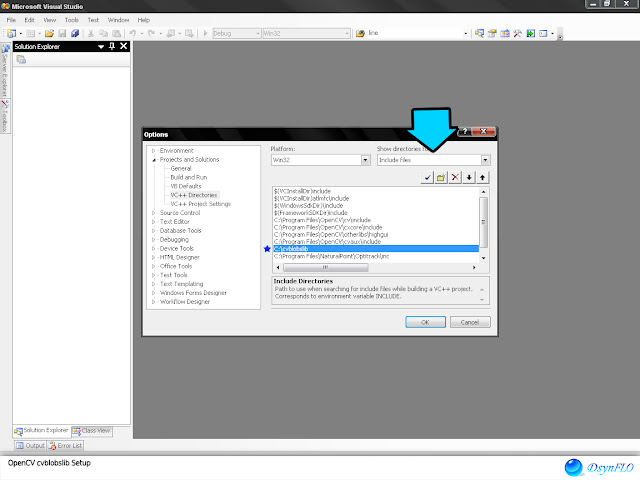The image size is (640, 480).
Task: Open the Show directories for dropdown
Action: tap(485, 160)
